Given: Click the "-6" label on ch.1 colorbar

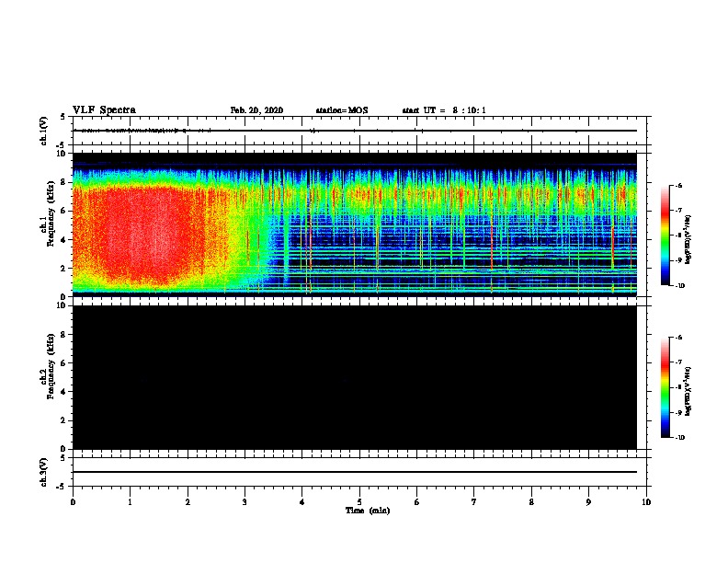Looking at the screenshot, I should [678, 186].
